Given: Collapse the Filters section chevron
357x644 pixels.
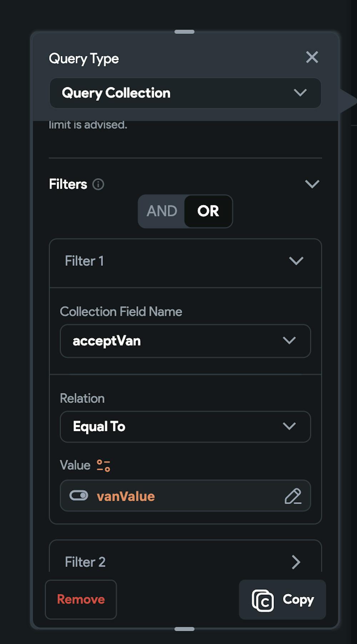Looking at the screenshot, I should click(x=312, y=184).
